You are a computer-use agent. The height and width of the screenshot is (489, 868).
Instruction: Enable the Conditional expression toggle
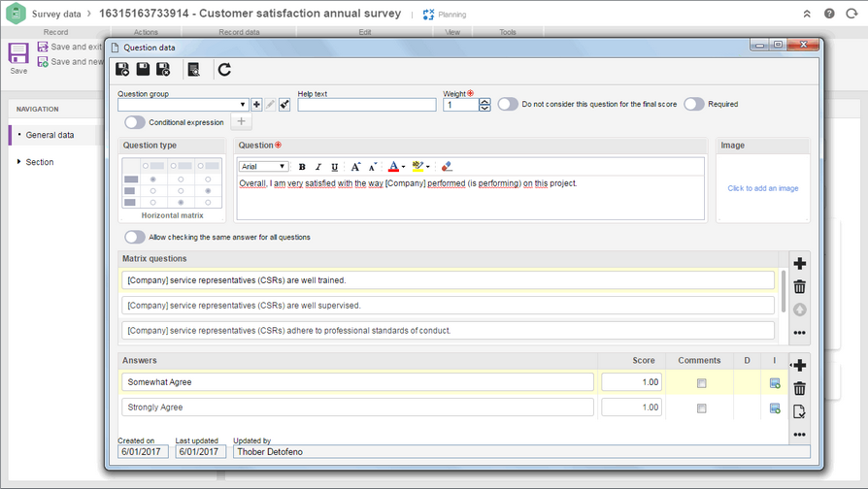[135, 122]
